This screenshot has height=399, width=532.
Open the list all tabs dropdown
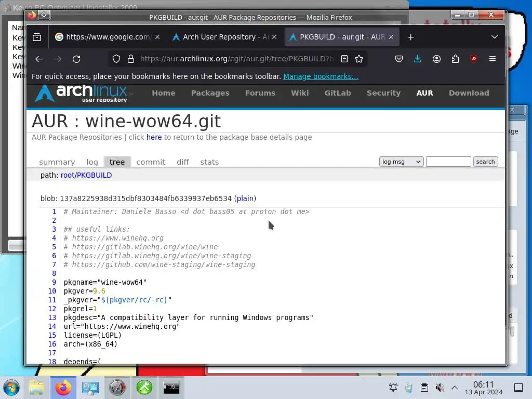495,37
